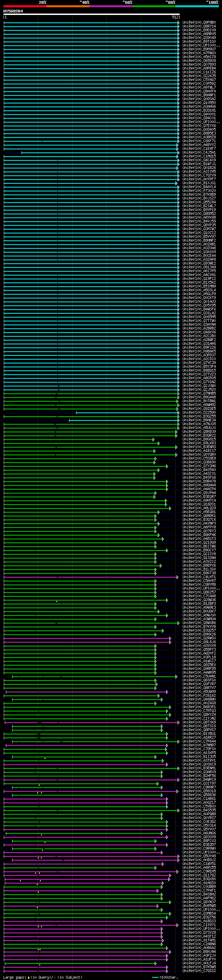Select the UniRef100_A7NJG5 label
Screen dimensions: 222x980
[x=199, y=424]
